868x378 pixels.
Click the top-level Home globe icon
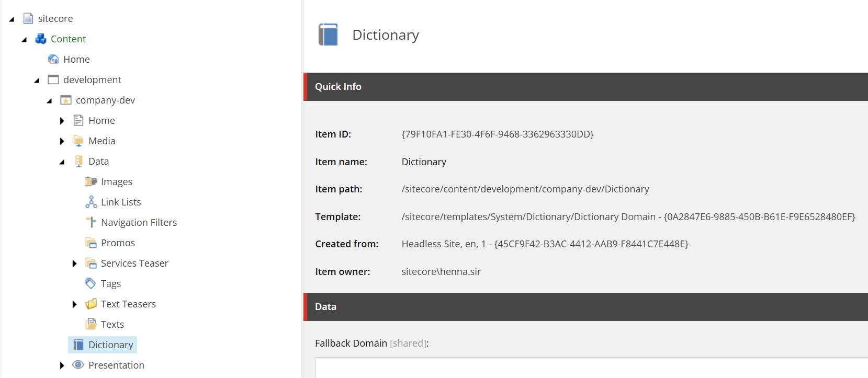(x=53, y=59)
